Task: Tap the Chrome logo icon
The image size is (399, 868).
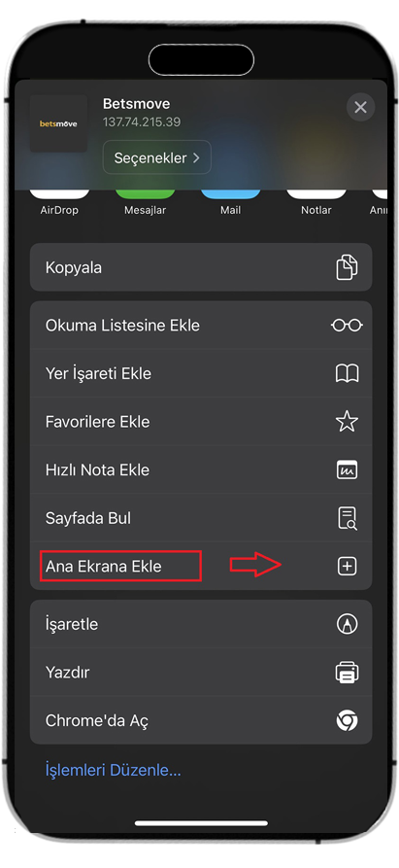Action: pos(347,721)
